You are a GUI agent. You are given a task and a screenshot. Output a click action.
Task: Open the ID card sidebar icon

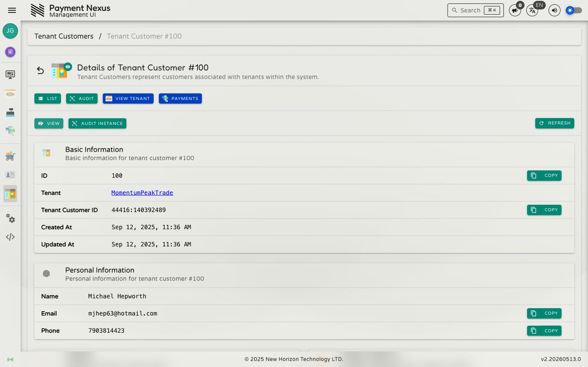coord(10,175)
